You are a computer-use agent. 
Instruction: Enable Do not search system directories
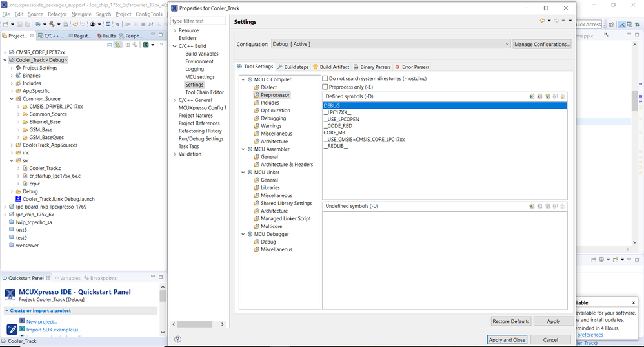pos(325,78)
